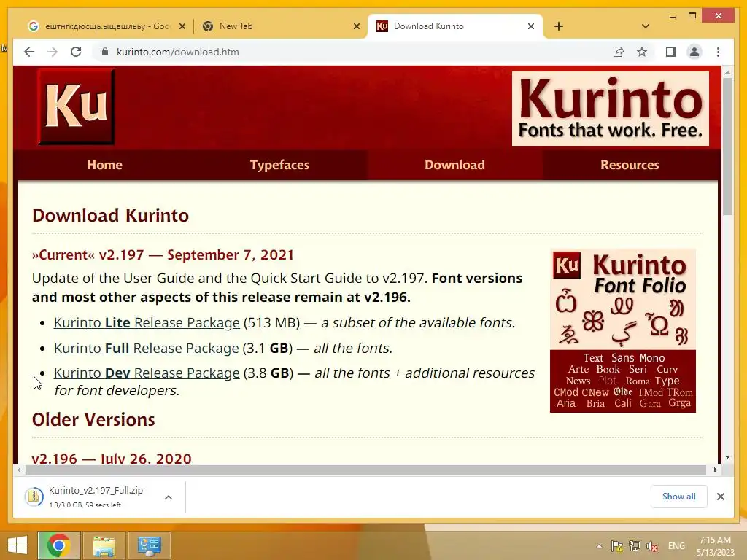Screen dimensions: 747x560
Task: Download the Kurinto Lite Release Package
Action: (147, 323)
